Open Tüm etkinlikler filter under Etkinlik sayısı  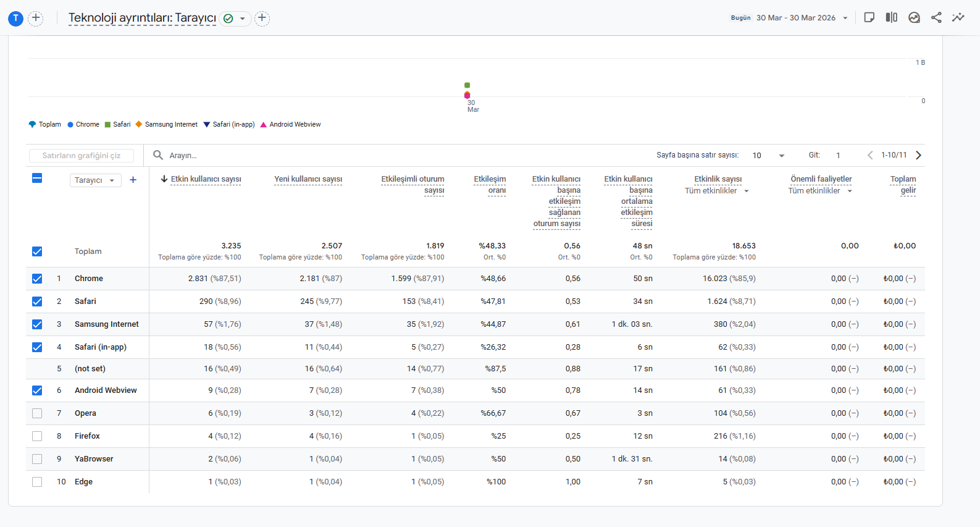coord(716,191)
